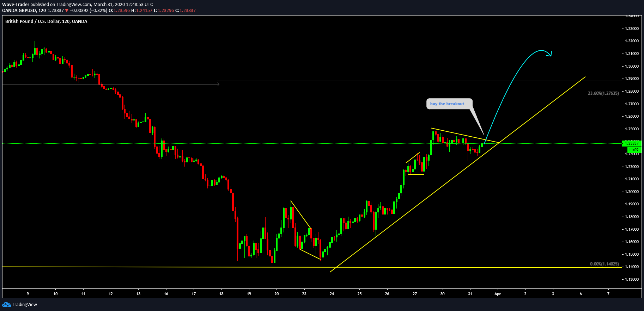This screenshot has width=644, height=311.
Task: Click the 0.00%(1.14025) Fibonacci label
Action: click(x=604, y=264)
